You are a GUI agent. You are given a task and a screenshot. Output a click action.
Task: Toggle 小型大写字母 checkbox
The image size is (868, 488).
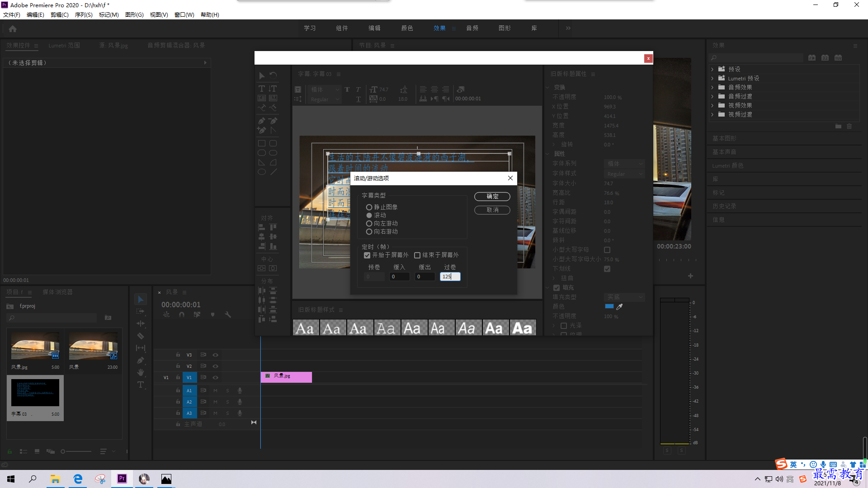(607, 250)
